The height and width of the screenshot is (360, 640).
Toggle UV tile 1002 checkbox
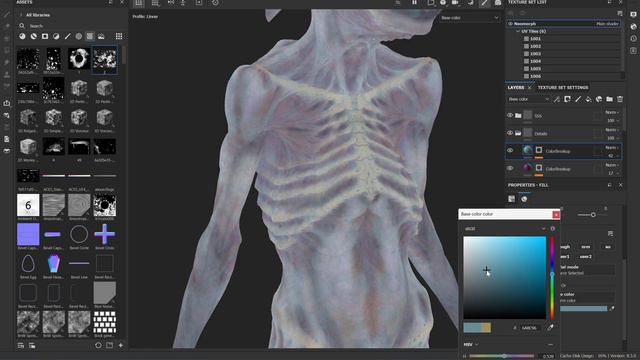526,46
